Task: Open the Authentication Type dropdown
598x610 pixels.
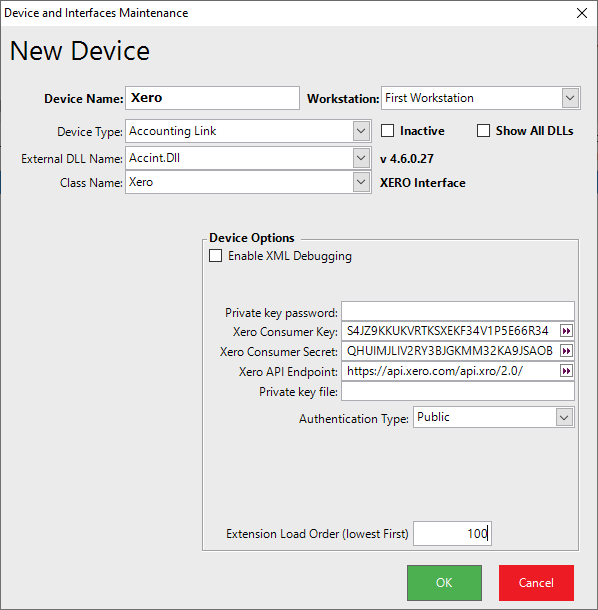Action: point(565,417)
